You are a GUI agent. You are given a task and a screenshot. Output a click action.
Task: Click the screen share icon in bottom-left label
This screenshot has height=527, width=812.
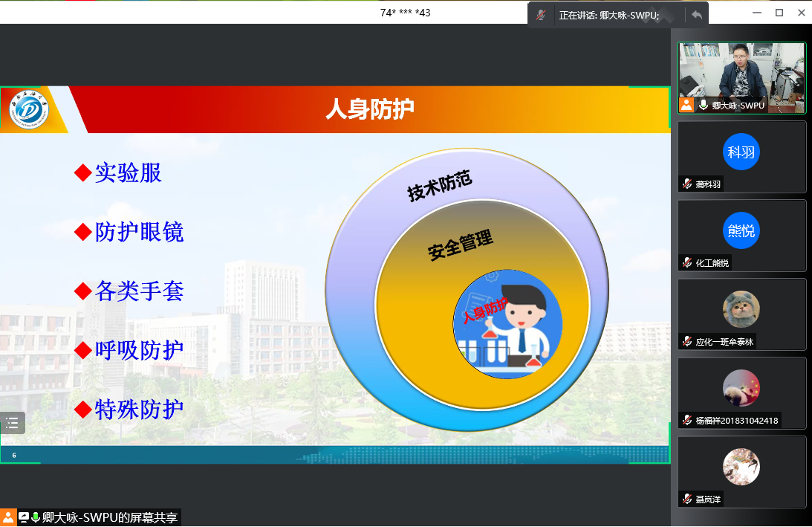[x=24, y=517]
